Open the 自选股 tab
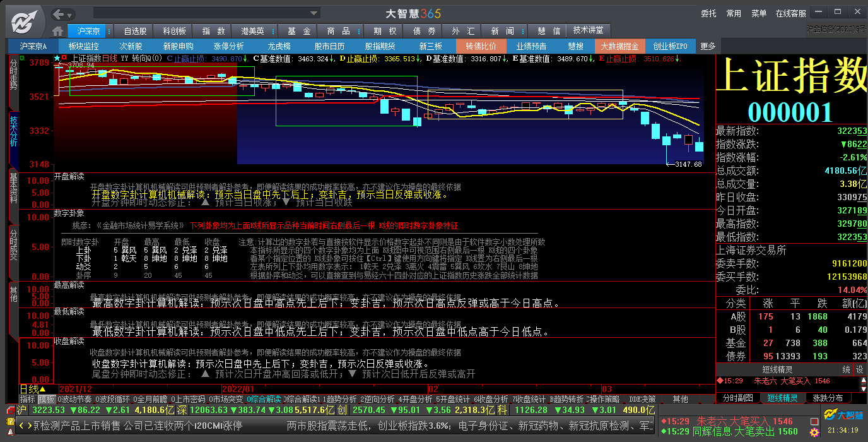Image resolution: width=868 pixels, height=442 pixels. coord(135,31)
